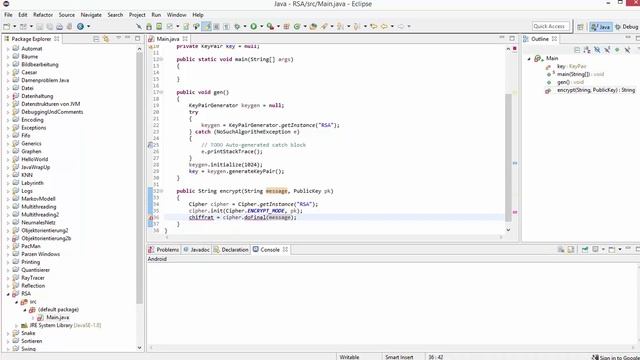640x360 pixels.
Task: Close the Main.java editor tab
Action: [x=185, y=39]
